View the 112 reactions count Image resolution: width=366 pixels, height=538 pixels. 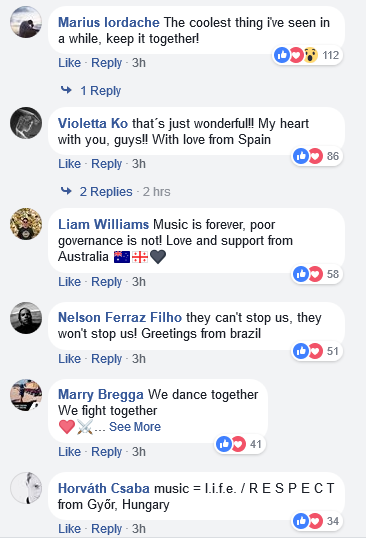click(x=331, y=55)
